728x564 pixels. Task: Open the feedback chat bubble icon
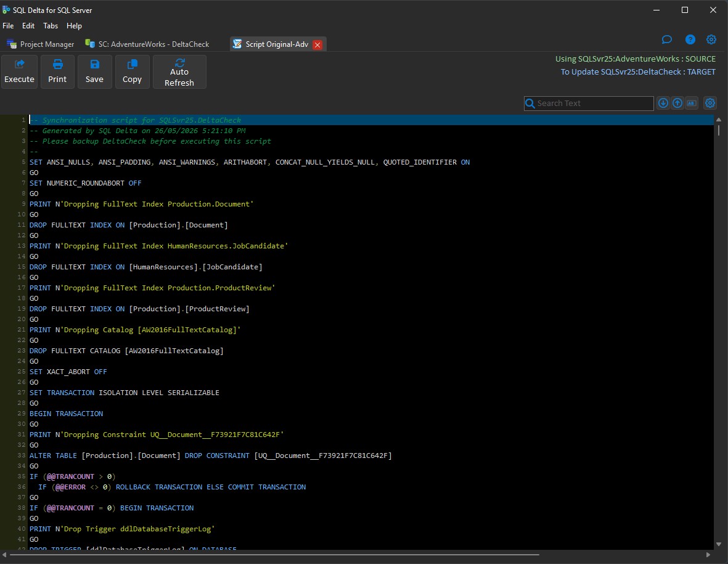pyautogui.click(x=667, y=39)
